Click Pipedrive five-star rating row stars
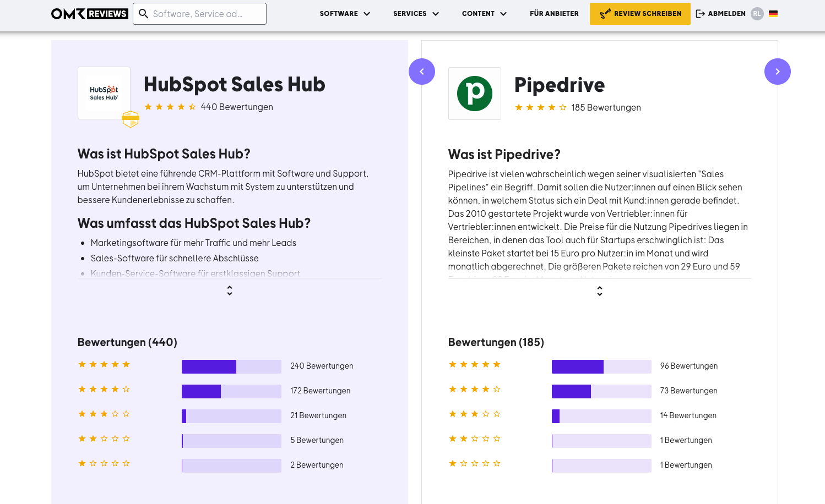 point(475,364)
